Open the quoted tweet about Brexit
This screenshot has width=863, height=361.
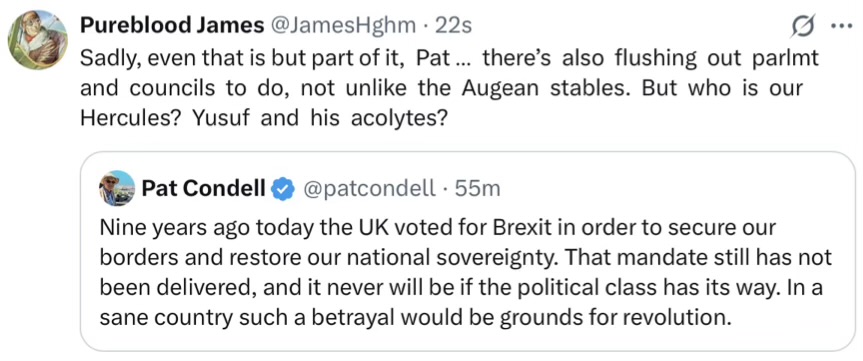point(468,251)
